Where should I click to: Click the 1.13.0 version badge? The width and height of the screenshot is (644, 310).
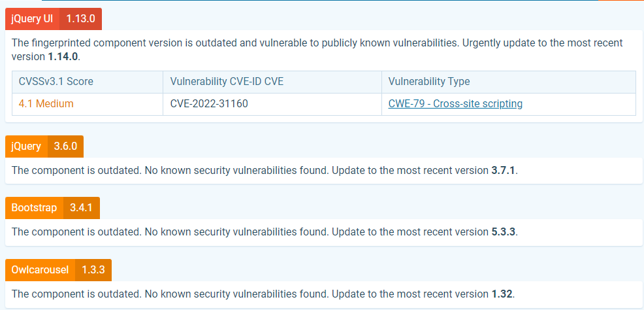[80, 19]
